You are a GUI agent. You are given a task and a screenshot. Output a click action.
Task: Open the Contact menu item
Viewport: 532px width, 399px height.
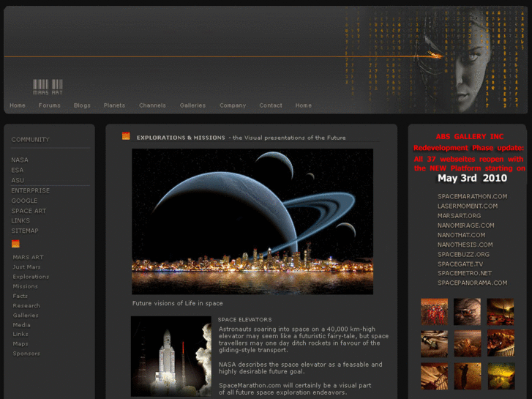click(271, 105)
